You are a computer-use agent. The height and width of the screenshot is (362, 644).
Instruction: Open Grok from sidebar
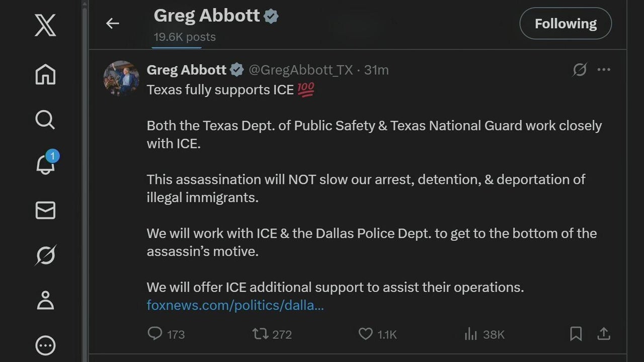coord(45,255)
